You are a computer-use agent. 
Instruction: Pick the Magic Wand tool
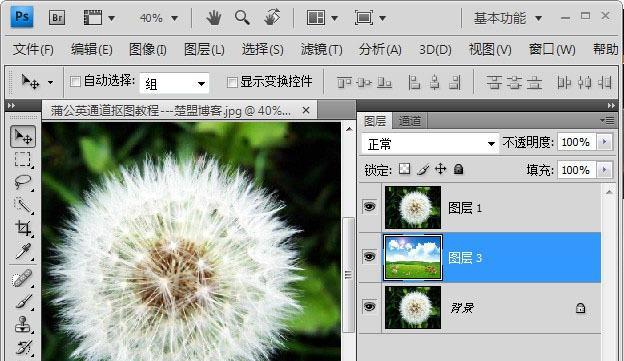coord(23,205)
